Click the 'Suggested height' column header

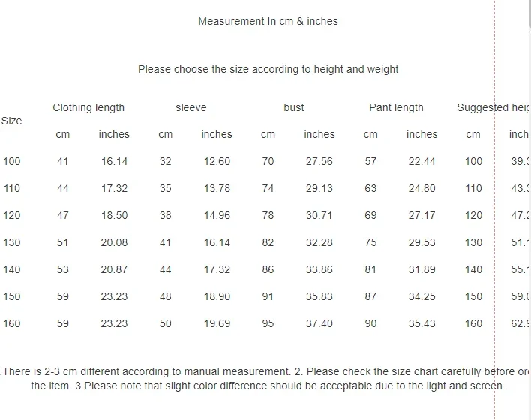pyautogui.click(x=493, y=107)
